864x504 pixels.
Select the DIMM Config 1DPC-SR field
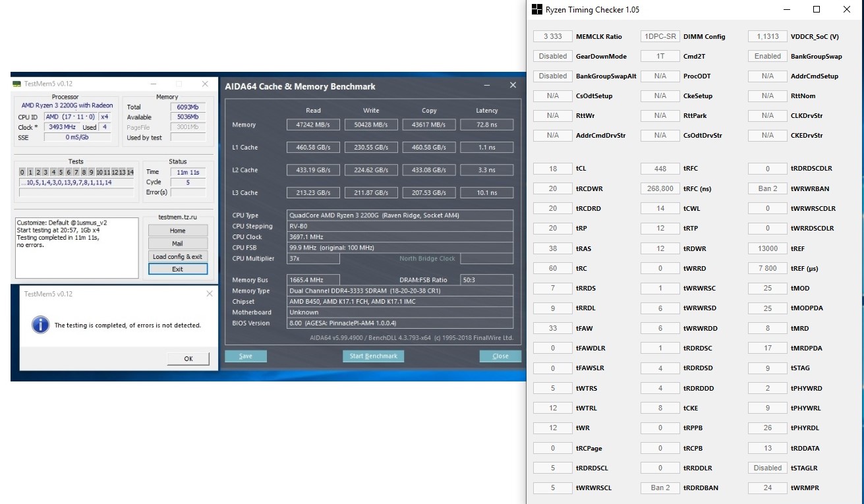[x=660, y=36]
